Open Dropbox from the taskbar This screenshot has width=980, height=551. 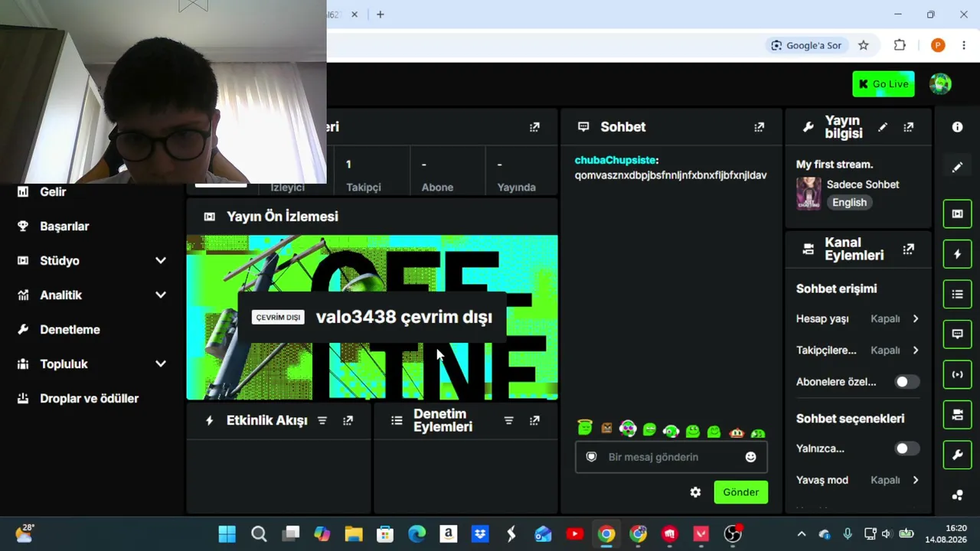(480, 533)
